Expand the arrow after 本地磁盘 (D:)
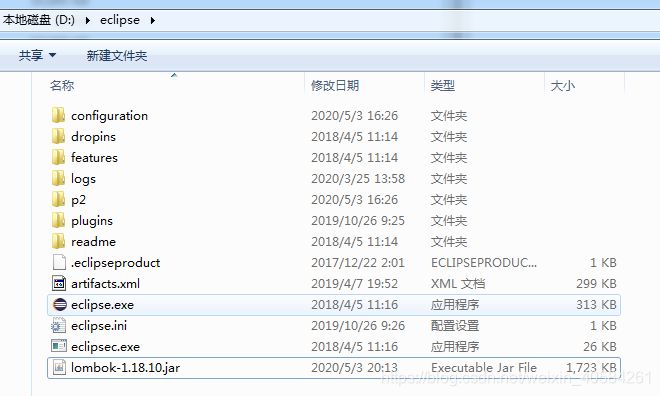Screen dimensions: 660x396 click(88, 20)
